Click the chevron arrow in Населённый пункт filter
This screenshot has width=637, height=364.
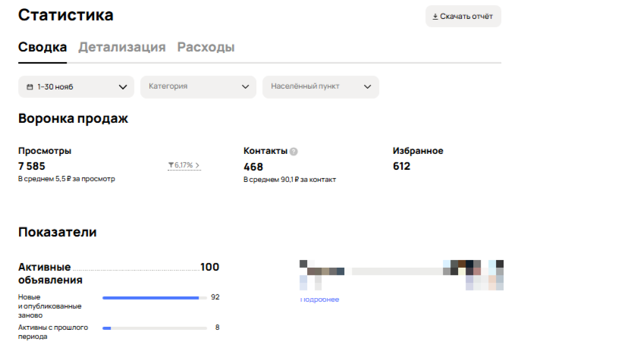(x=367, y=87)
